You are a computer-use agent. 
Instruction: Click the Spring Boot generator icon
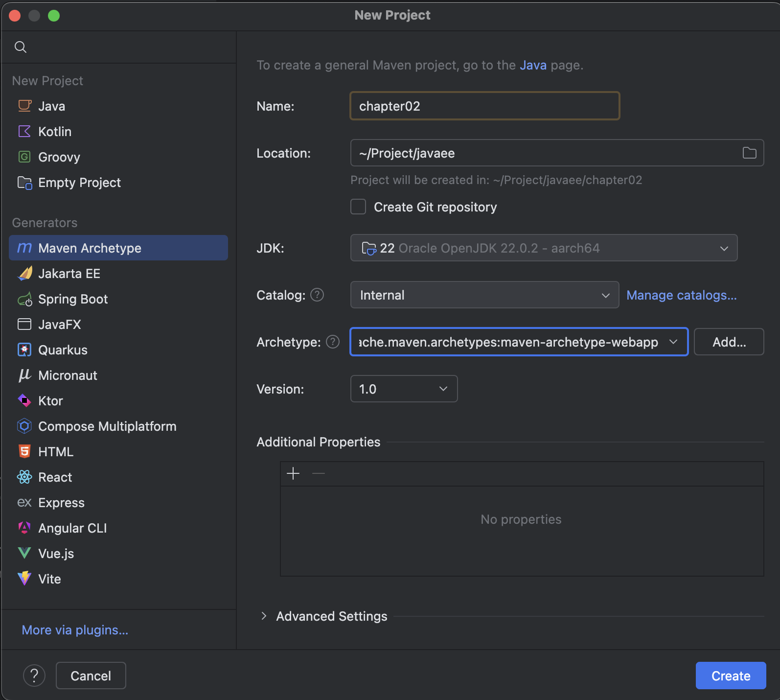[24, 299]
